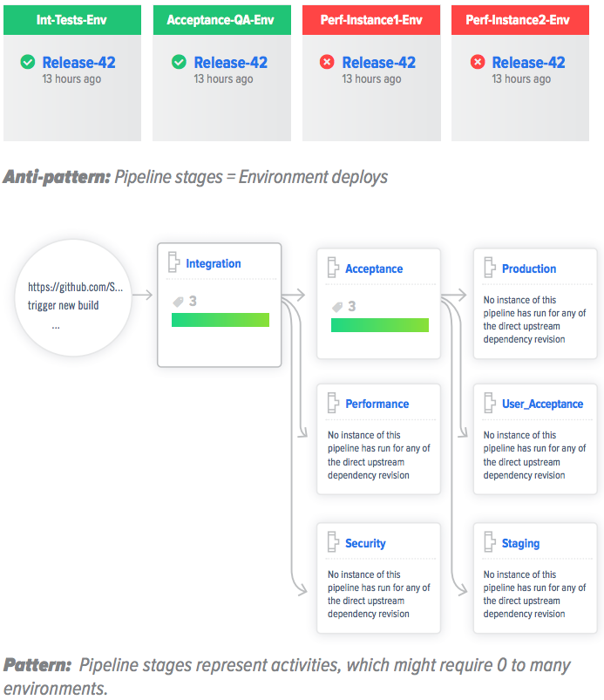The image size is (604, 700).
Task: Open the Staging pipeline link
Action: (x=520, y=544)
